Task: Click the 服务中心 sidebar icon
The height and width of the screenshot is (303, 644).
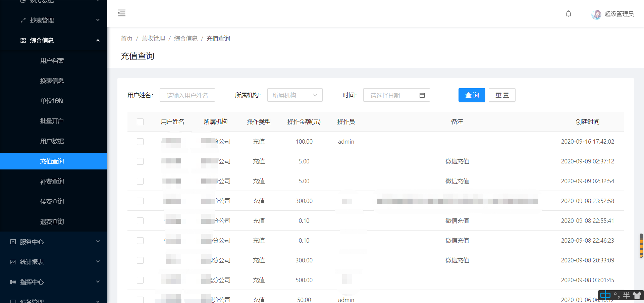Action: [13, 242]
